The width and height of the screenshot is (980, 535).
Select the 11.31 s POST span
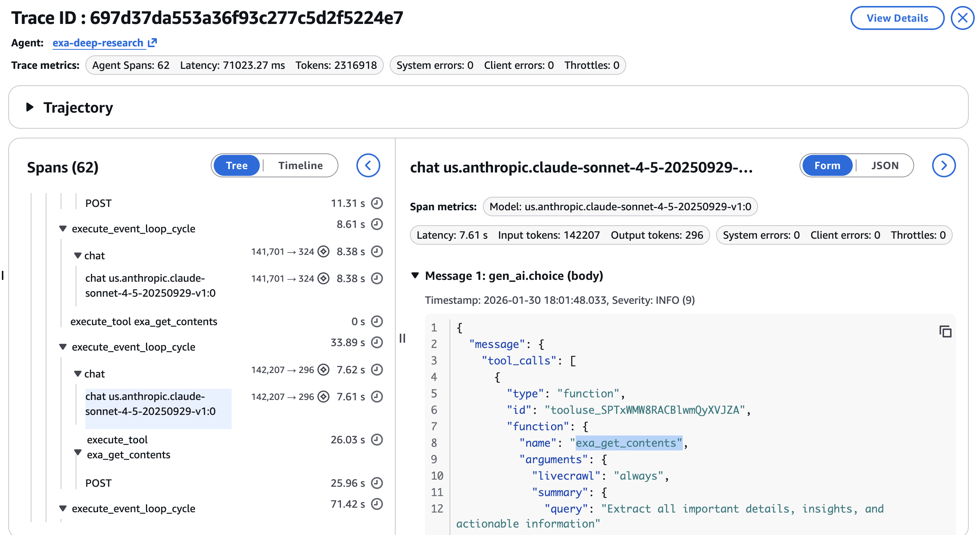tap(98, 203)
